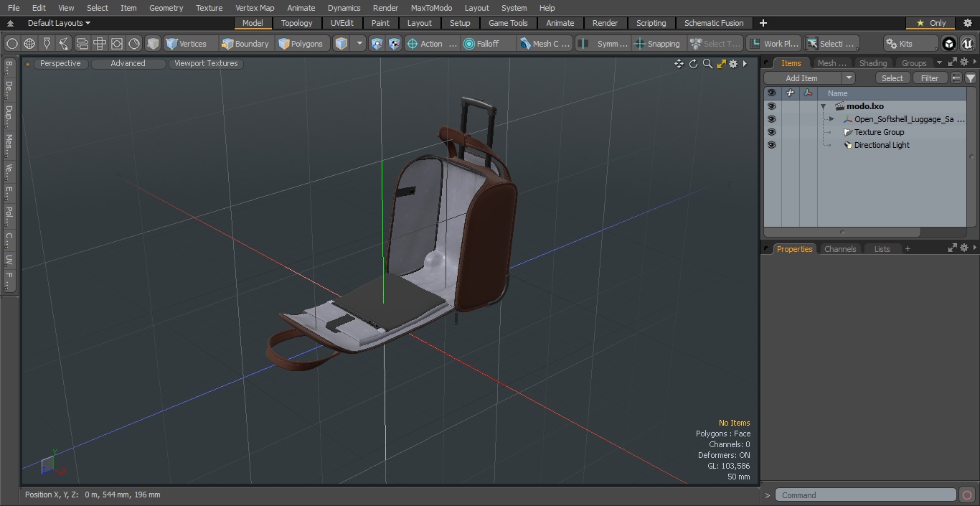This screenshot has height=506, width=980.
Task: Click the Items list filter funnel icon
Action: tap(970, 78)
